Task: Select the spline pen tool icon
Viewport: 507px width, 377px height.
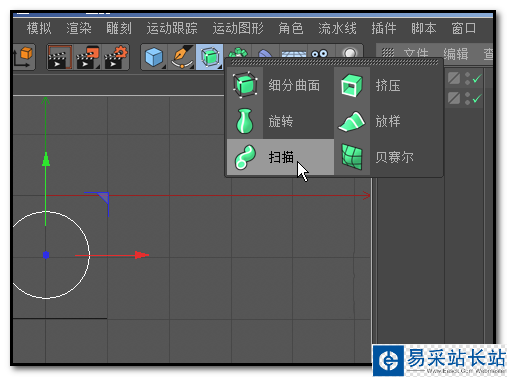Action: (x=182, y=57)
